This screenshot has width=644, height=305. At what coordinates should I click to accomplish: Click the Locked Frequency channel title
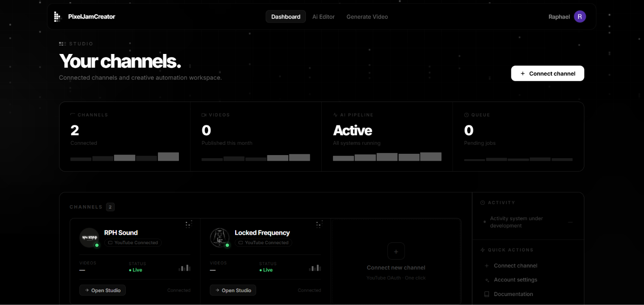262,233
